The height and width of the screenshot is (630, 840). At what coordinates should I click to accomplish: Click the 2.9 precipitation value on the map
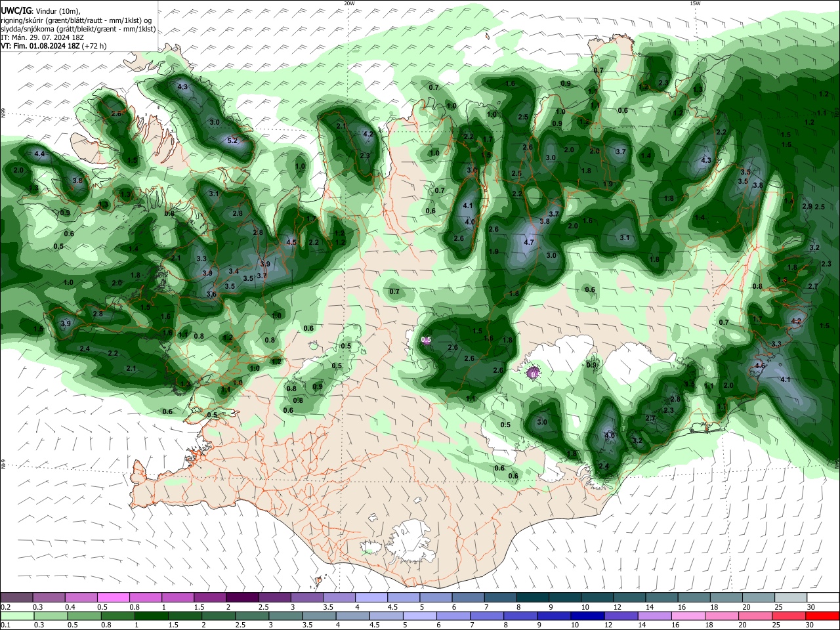[x=807, y=206]
